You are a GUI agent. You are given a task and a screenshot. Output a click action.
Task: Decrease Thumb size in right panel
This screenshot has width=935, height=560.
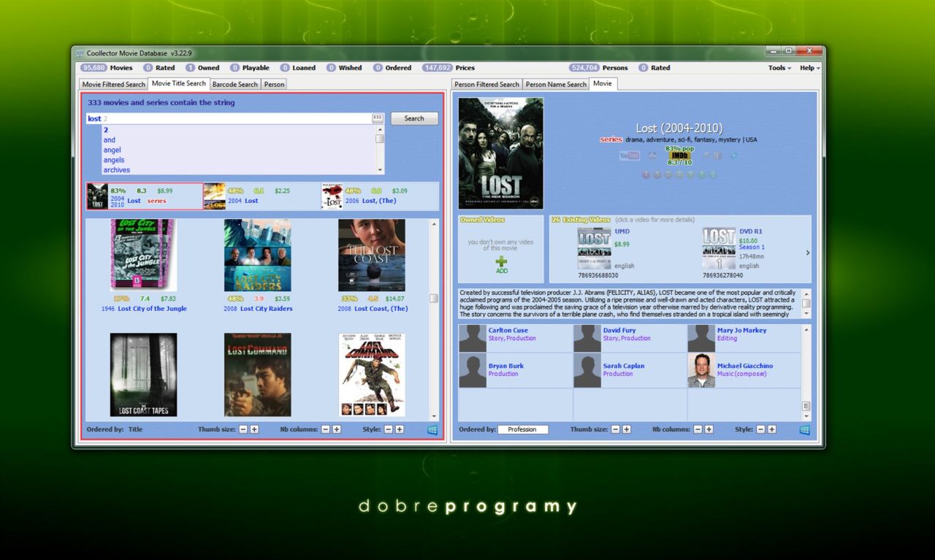616,429
